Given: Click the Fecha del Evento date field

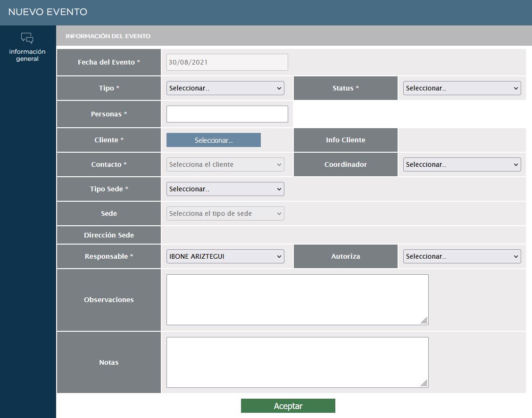Looking at the screenshot, I should point(227,62).
